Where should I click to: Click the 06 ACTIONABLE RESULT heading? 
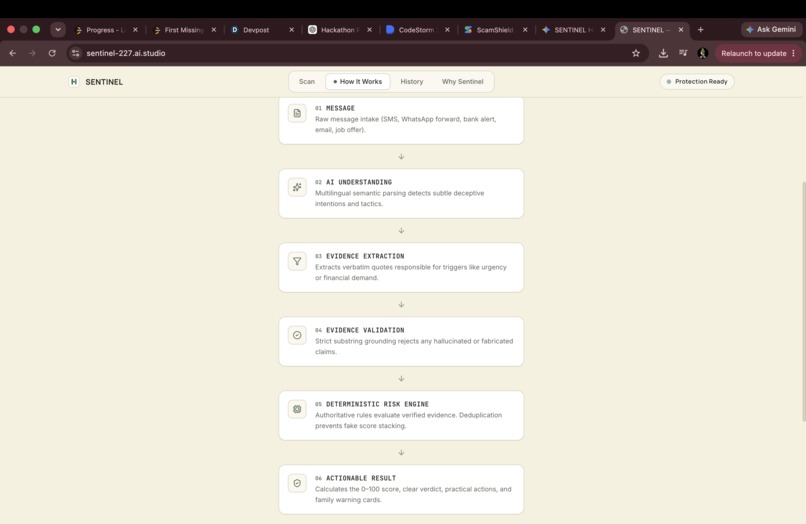pyautogui.click(x=355, y=478)
